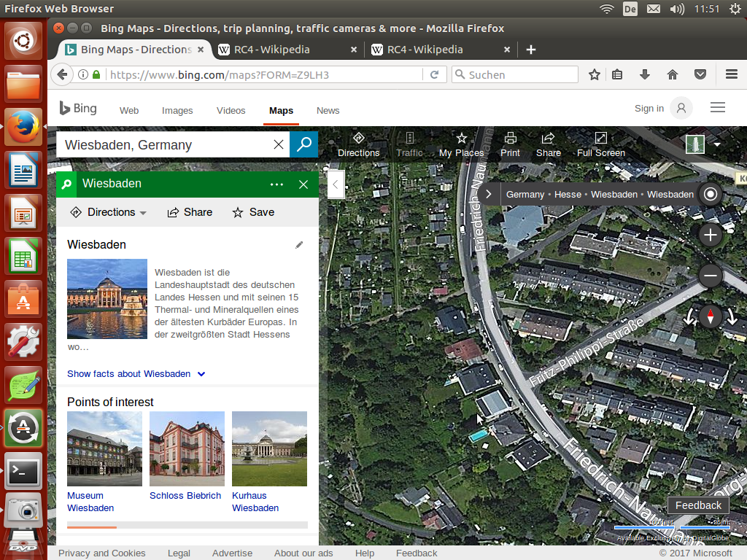Open Kurhaus Wiesbaden link
The image size is (747, 560).
coord(255,502)
